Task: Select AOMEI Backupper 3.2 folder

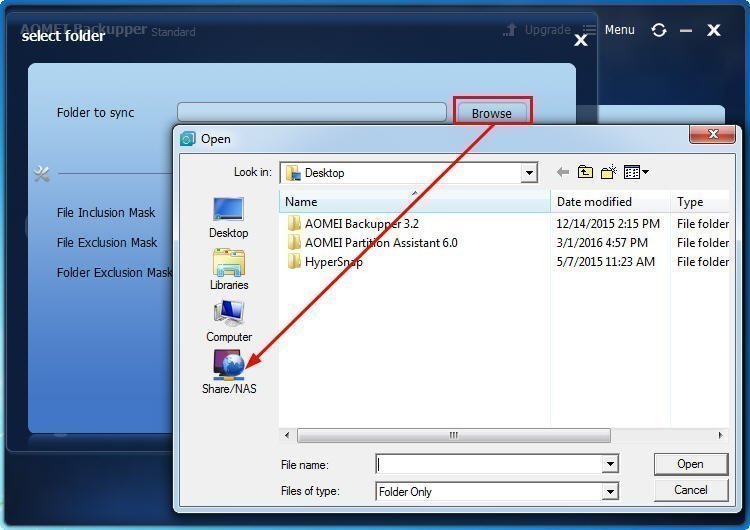Action: coord(362,223)
